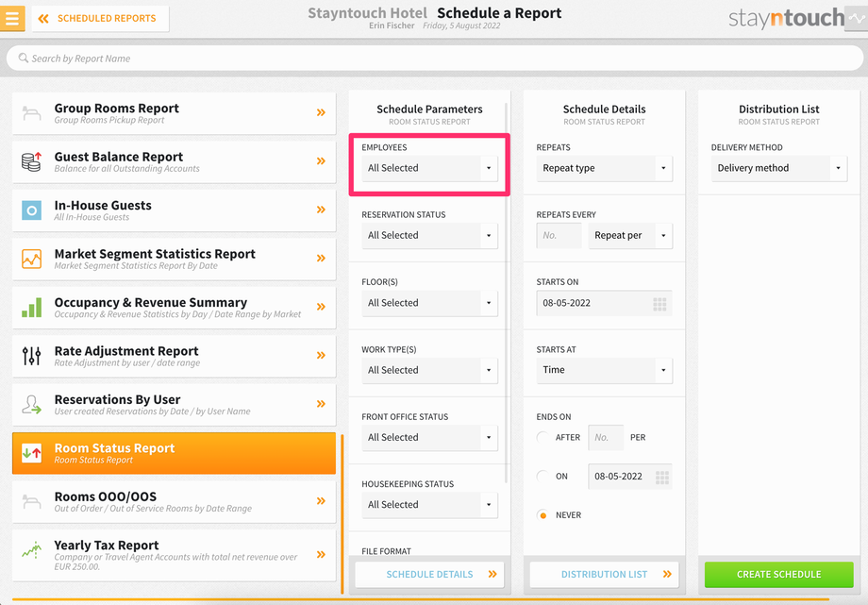Click the Room Status Report arrows icon
The height and width of the screenshot is (605, 868).
(x=31, y=453)
